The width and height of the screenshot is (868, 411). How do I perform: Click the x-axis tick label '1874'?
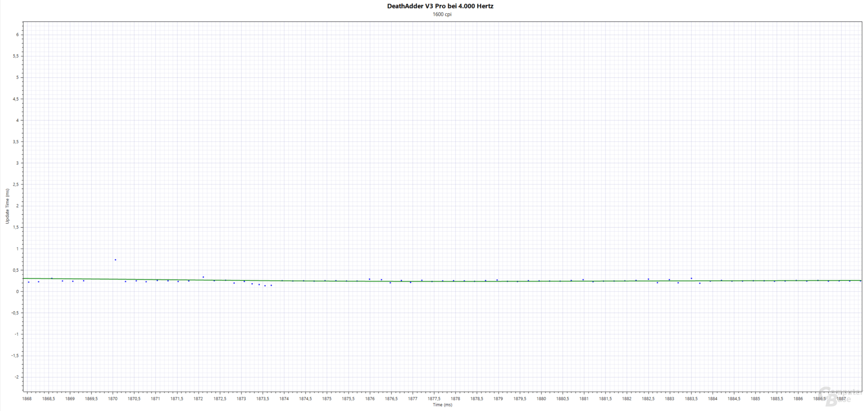284,399
